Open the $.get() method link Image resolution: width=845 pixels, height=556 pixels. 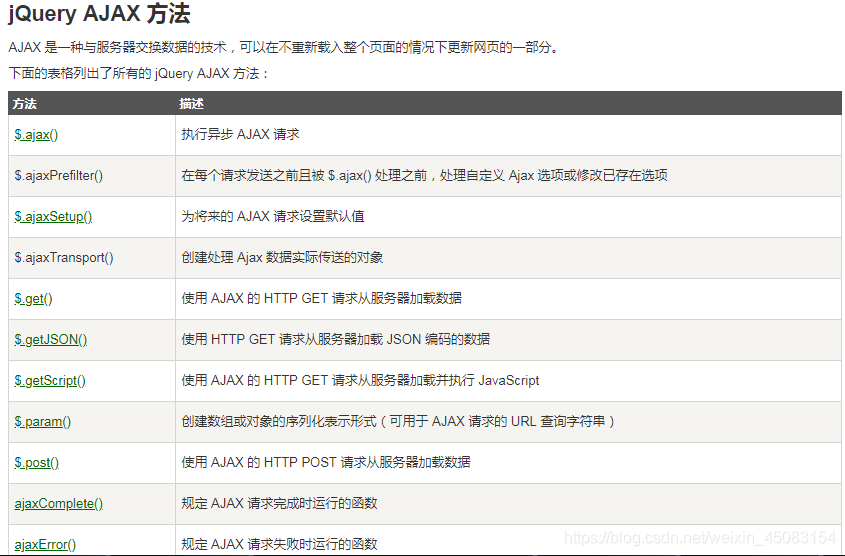33,298
